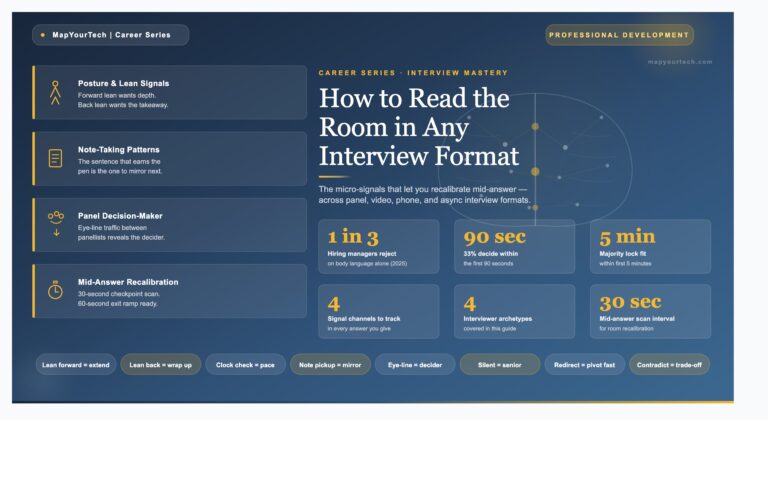Viewport: 768px width, 484px height.
Task: Click the Signal channels to track label
Action: (364, 318)
